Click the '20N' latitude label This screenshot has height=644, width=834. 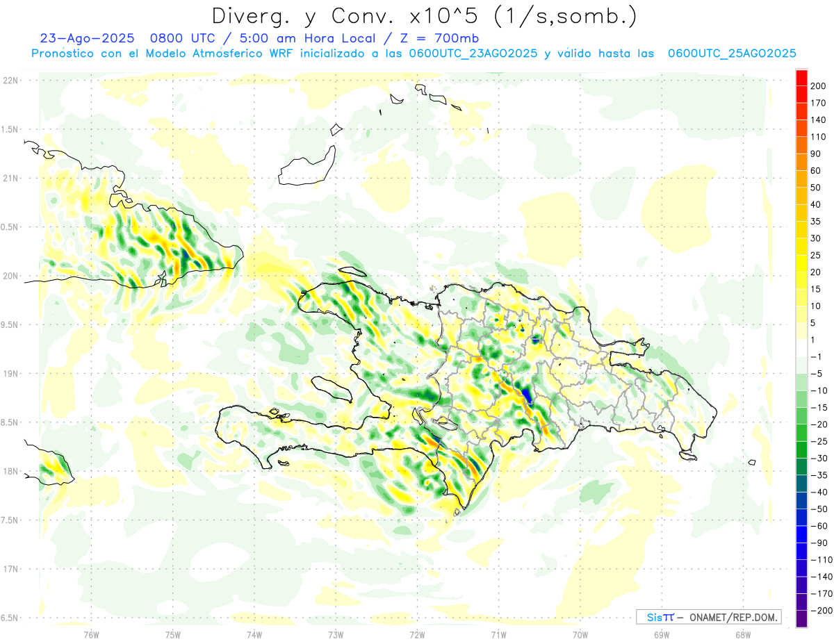[10, 276]
